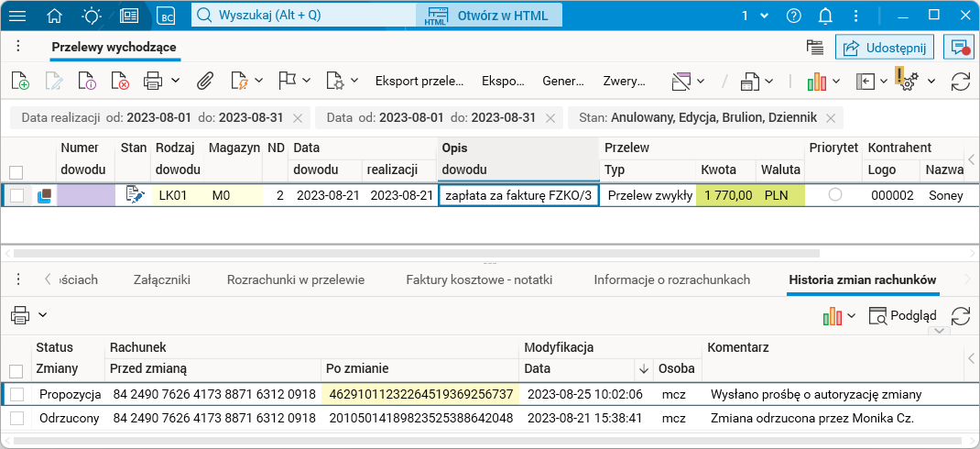
Task: Focus the Wyszukaj search field
Action: [303, 16]
